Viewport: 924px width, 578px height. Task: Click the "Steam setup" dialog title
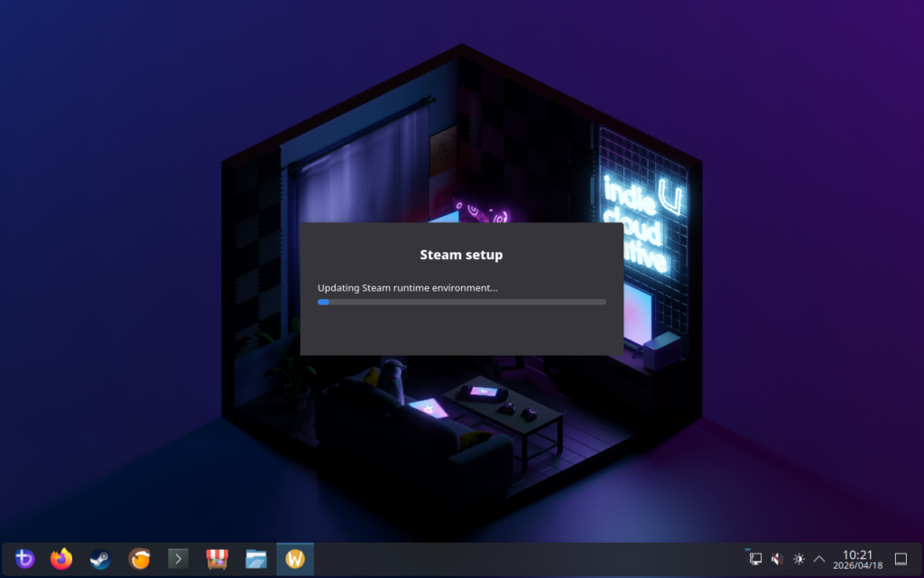click(x=461, y=255)
